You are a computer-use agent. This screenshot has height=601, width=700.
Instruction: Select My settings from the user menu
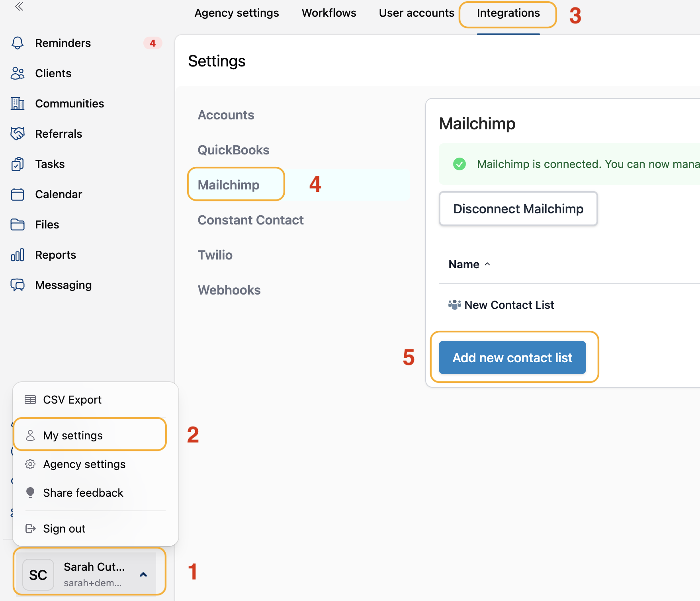pos(73,435)
